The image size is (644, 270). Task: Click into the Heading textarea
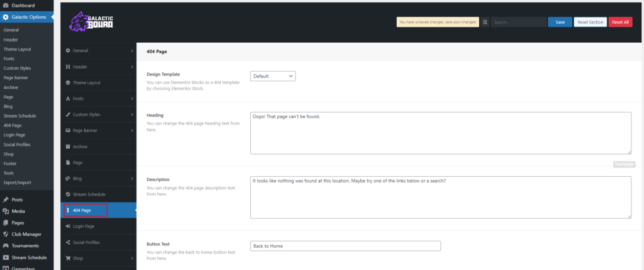tap(441, 133)
